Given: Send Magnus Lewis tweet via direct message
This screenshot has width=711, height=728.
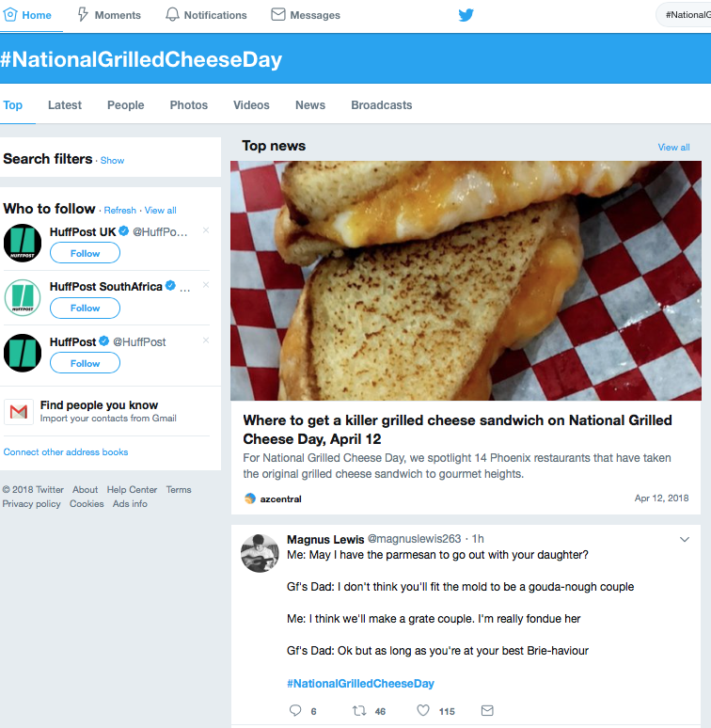Looking at the screenshot, I should coord(487,710).
